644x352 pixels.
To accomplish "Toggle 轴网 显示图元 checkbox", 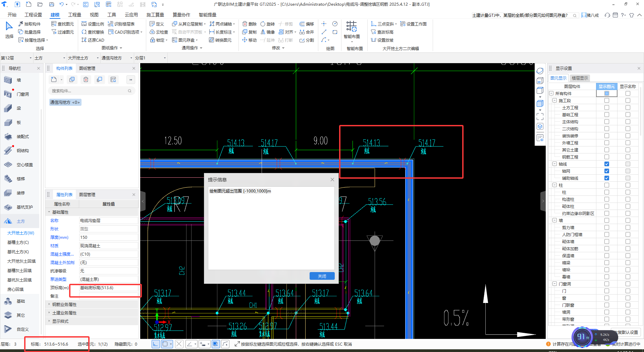I will [606, 171].
